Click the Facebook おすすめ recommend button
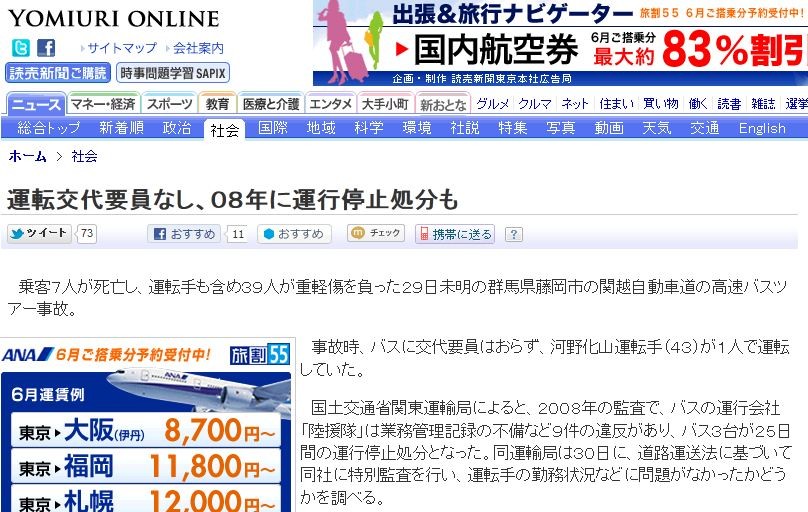The width and height of the screenshot is (808, 512). coord(184,234)
